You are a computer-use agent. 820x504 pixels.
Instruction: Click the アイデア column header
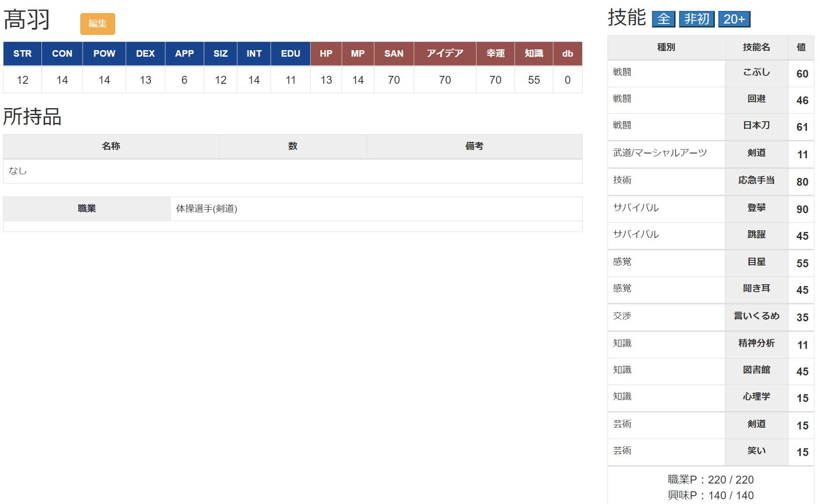tap(445, 54)
